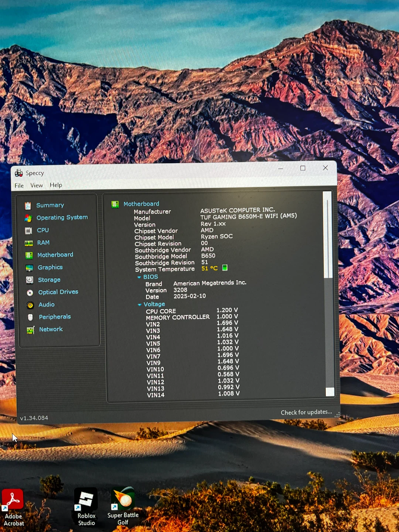The image size is (399, 532).
Task: Open the Optical Drives disc icon
Action: (30, 293)
